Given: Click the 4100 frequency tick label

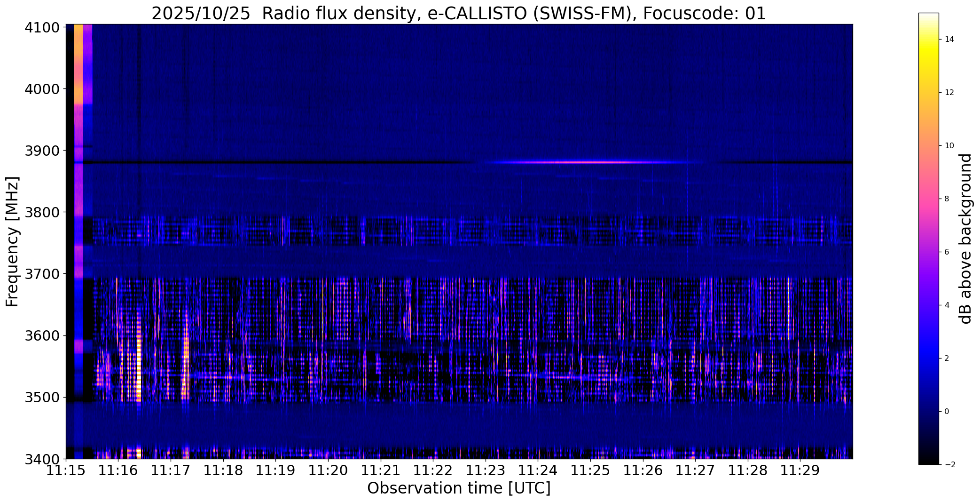Looking at the screenshot, I should point(42,28).
